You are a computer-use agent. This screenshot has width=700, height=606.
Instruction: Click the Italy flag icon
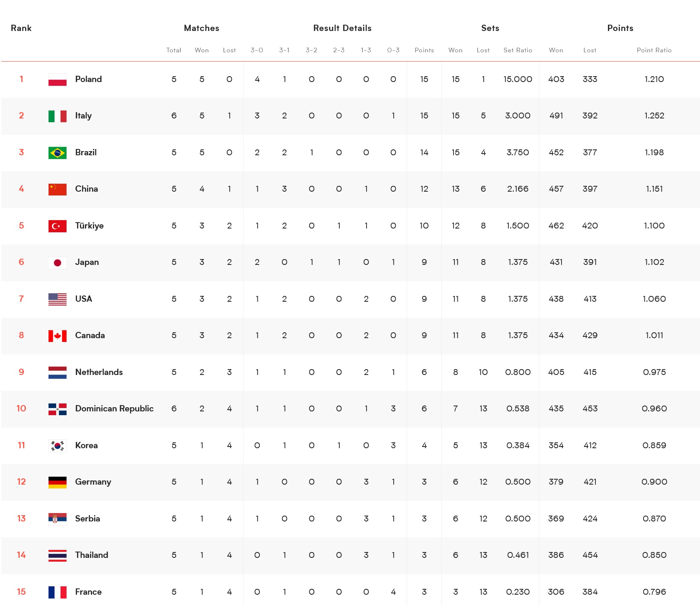(57, 116)
